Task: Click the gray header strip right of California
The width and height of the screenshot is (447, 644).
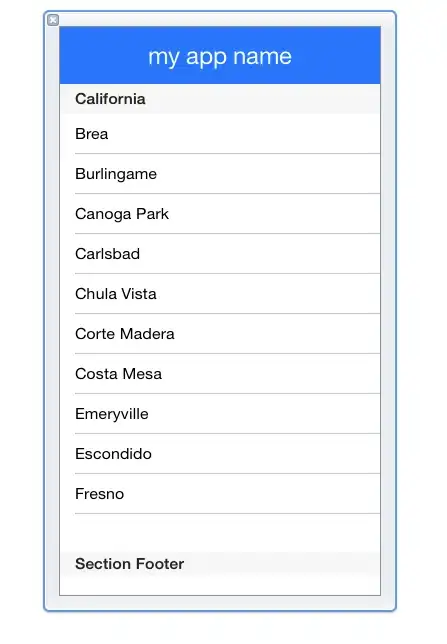Action: click(263, 99)
